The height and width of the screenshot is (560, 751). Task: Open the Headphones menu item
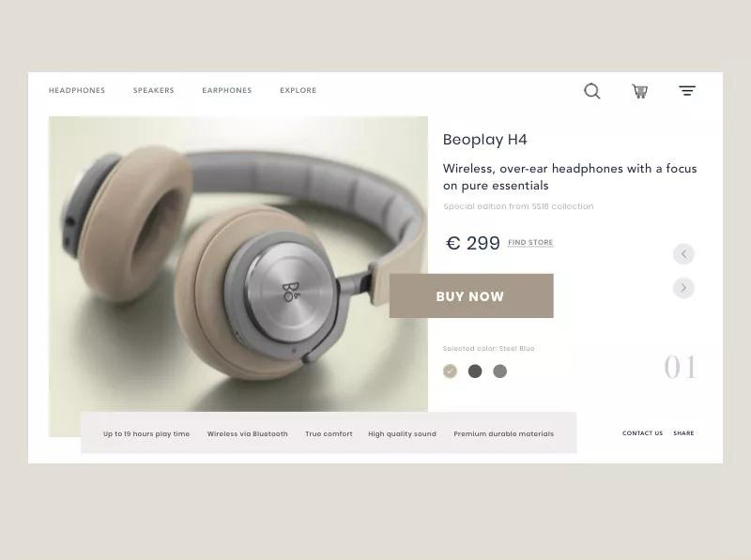tap(77, 90)
